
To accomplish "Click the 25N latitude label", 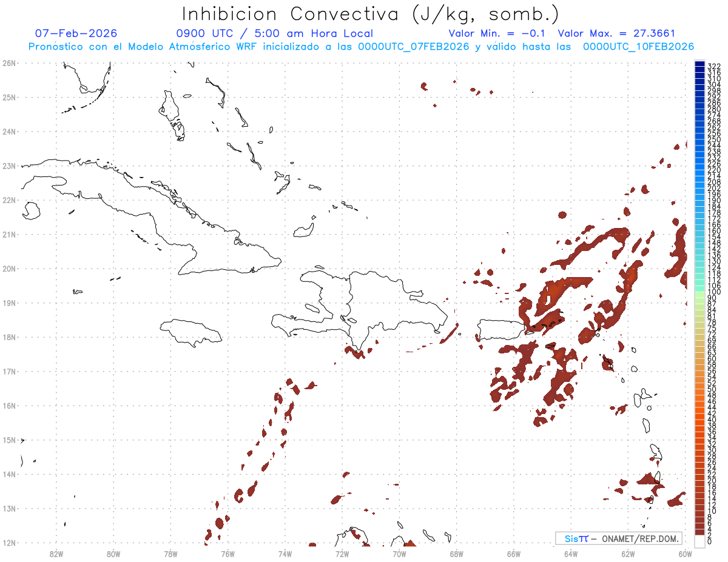I will pyautogui.click(x=8, y=97).
